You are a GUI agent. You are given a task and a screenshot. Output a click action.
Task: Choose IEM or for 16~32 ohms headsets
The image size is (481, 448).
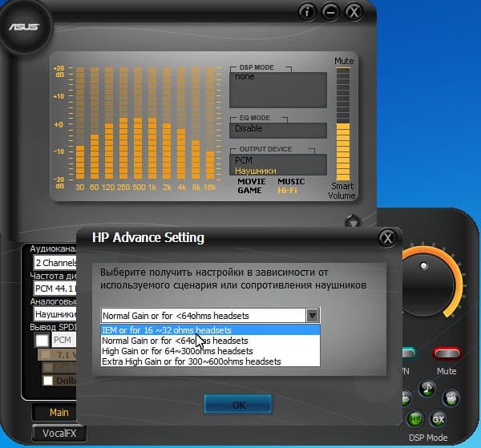point(210,330)
